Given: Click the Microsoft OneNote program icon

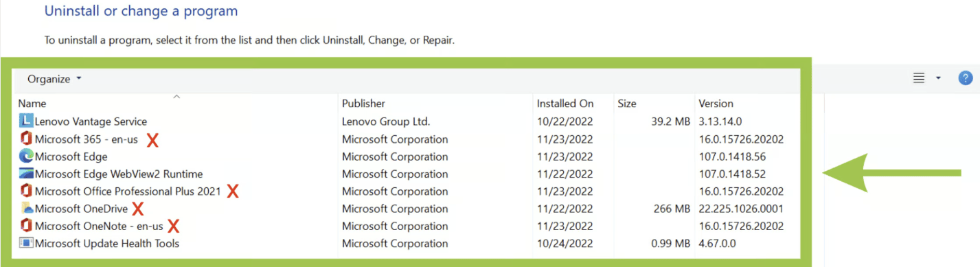Looking at the screenshot, I should point(26,226).
